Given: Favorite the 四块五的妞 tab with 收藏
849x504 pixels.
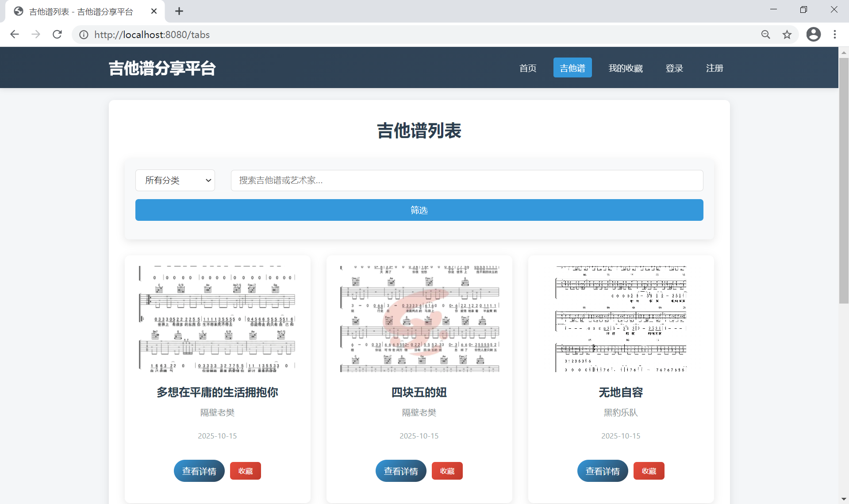Looking at the screenshot, I should click(447, 471).
